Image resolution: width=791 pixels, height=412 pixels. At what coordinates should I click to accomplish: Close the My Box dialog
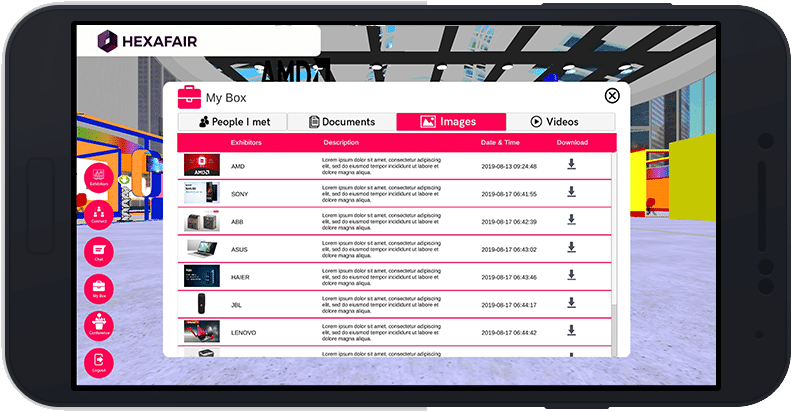(612, 96)
